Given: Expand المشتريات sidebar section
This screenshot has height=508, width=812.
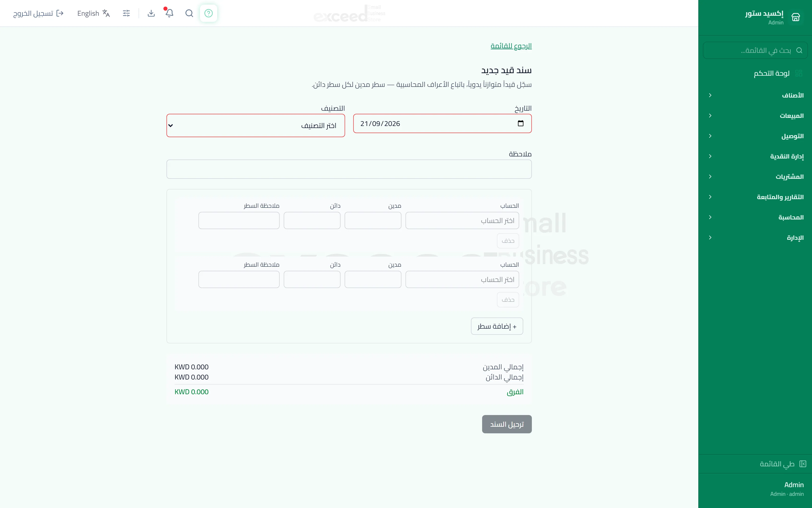Looking at the screenshot, I should click(x=755, y=177).
